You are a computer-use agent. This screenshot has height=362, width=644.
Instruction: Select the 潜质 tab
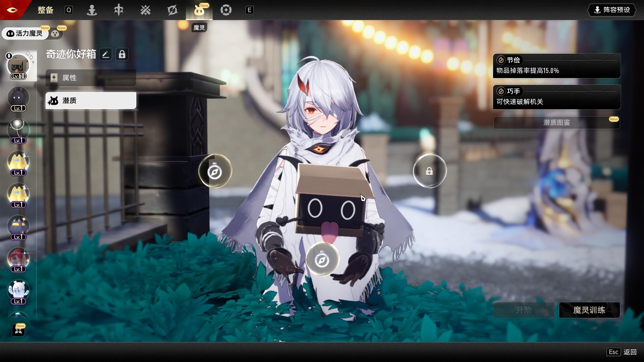91,101
